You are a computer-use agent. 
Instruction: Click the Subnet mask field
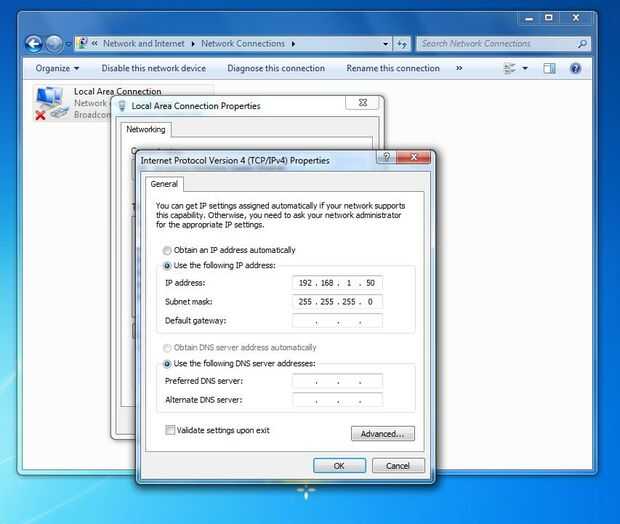pos(337,302)
